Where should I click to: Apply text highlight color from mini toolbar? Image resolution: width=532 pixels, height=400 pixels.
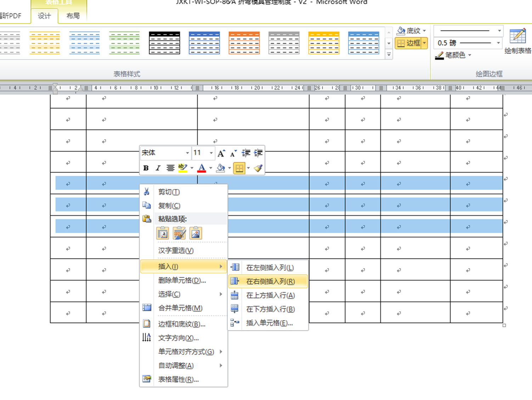point(183,168)
